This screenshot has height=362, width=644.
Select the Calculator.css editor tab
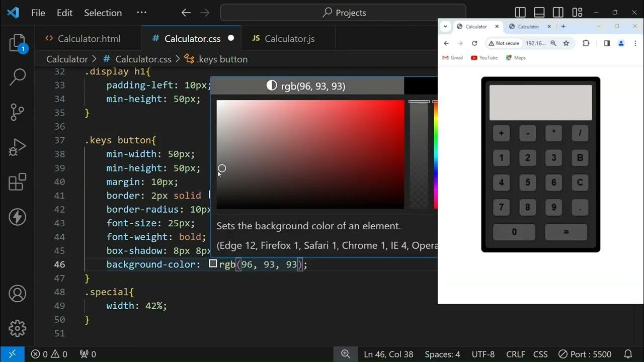[x=191, y=38]
